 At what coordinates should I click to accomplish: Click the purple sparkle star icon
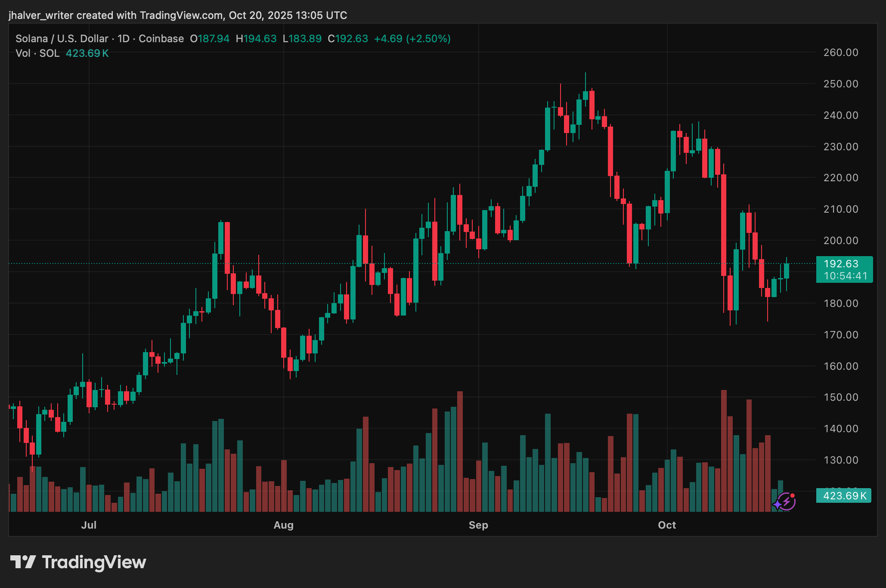click(x=778, y=504)
